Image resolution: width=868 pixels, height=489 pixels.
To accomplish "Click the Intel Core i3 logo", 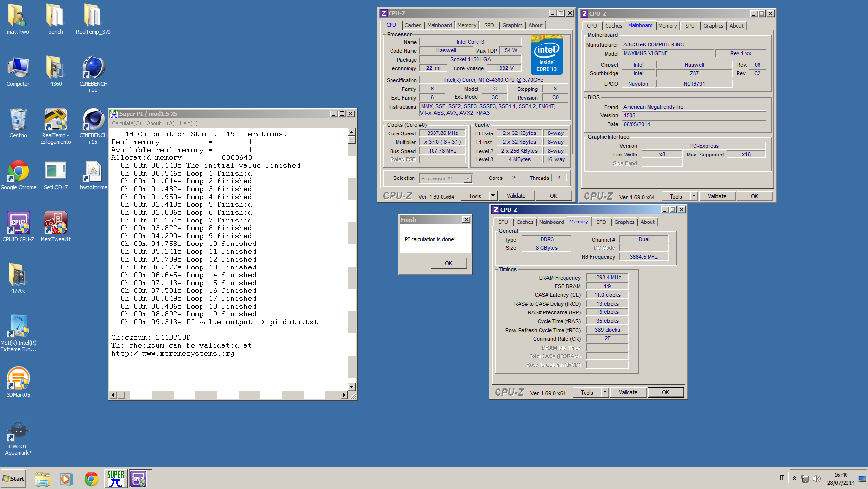I will tap(546, 55).
